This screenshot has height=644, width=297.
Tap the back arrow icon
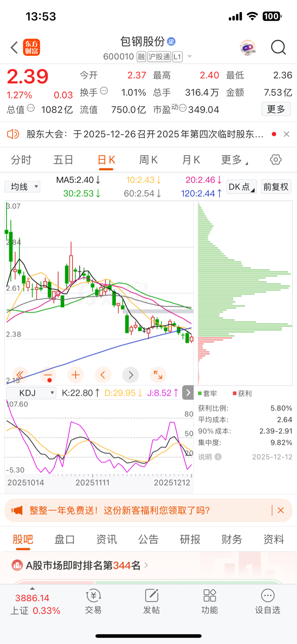[14, 48]
